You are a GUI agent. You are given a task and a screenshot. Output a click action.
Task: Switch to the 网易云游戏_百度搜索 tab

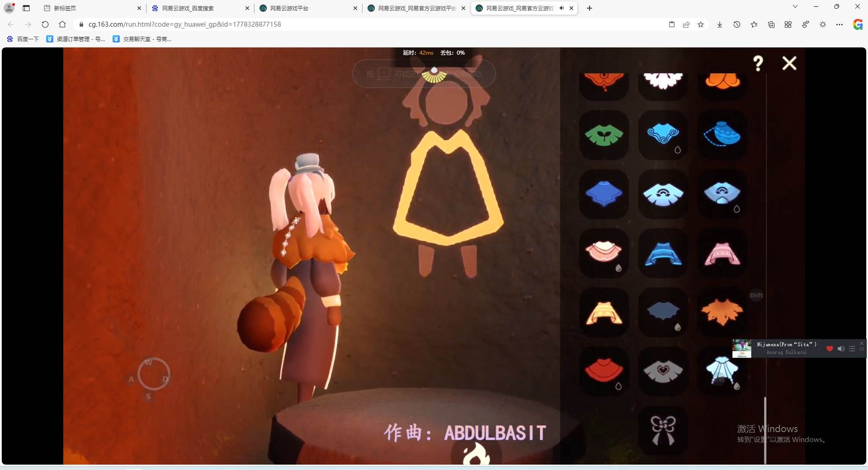tap(200, 8)
